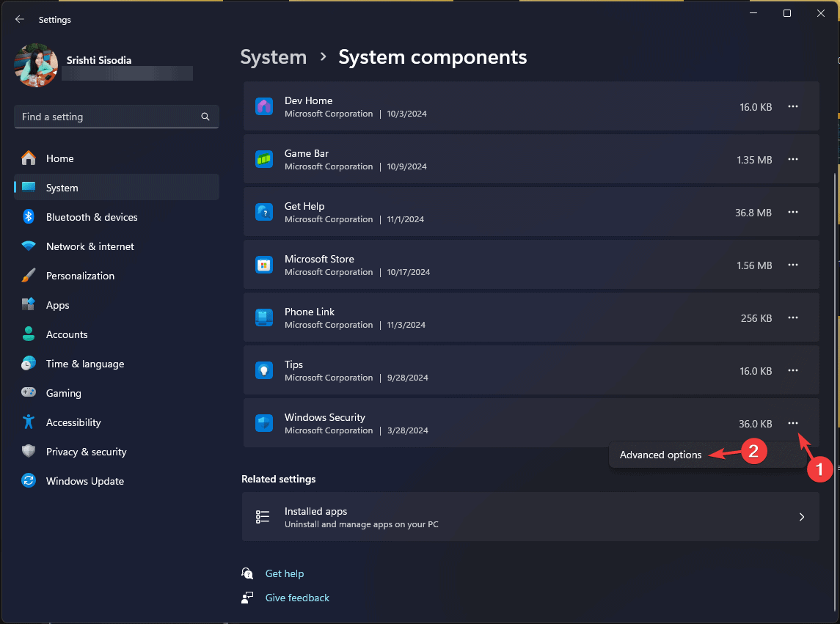Open the Dev Home more-options menu
Screen dimensions: 840x624
coord(793,106)
